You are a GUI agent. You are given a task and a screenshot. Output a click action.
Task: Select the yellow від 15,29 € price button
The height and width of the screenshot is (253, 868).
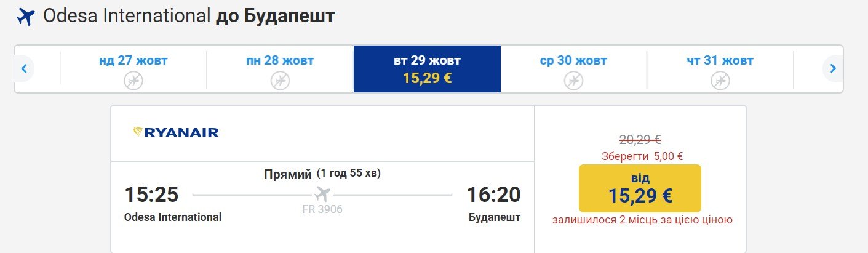click(640, 188)
